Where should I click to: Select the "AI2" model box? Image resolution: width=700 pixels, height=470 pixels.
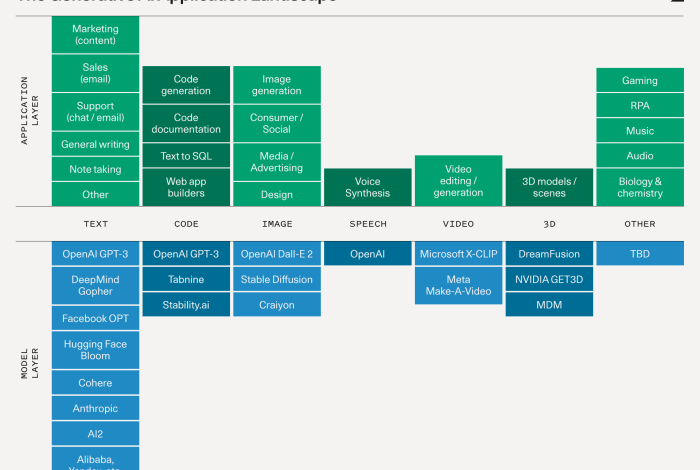pos(96,433)
